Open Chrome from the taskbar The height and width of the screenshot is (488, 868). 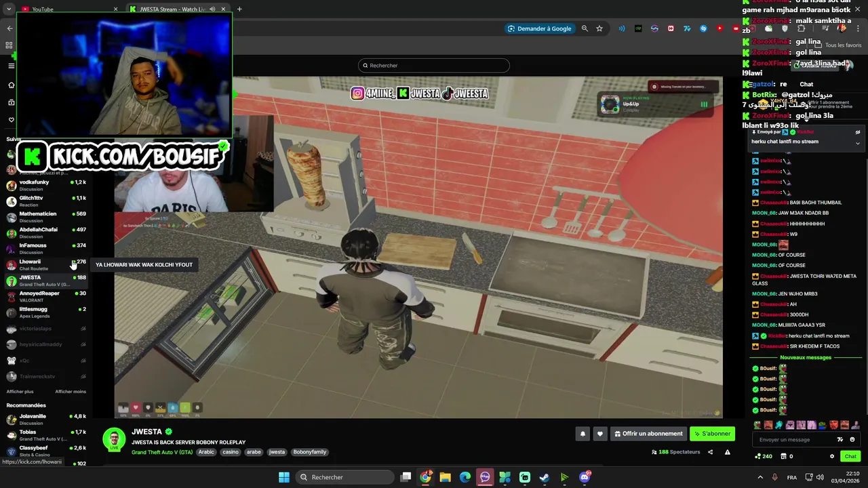click(425, 477)
